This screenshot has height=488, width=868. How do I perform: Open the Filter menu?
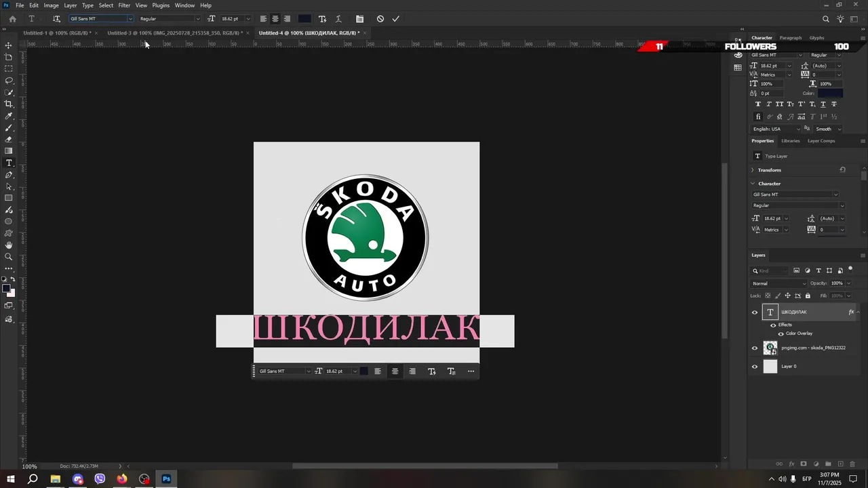point(124,5)
